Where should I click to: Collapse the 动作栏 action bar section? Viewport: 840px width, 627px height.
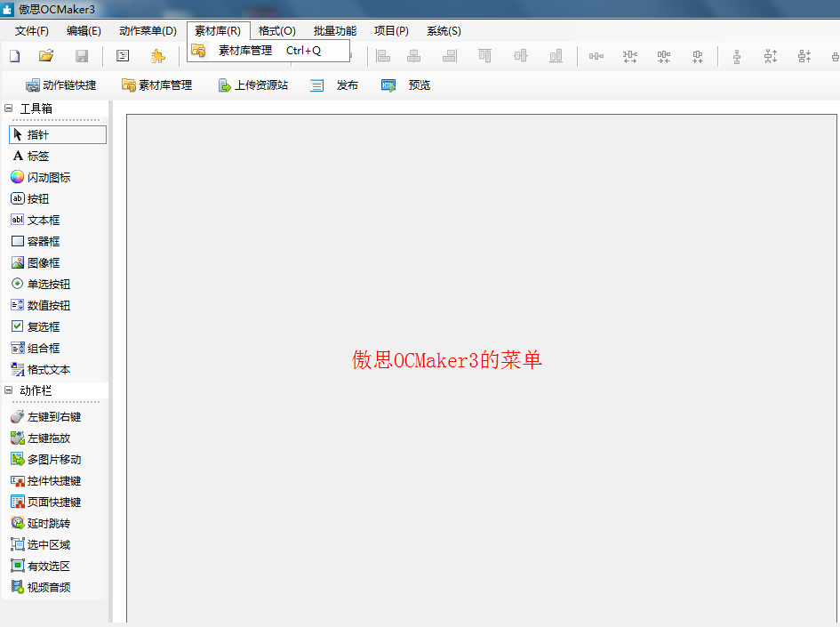click(x=9, y=390)
